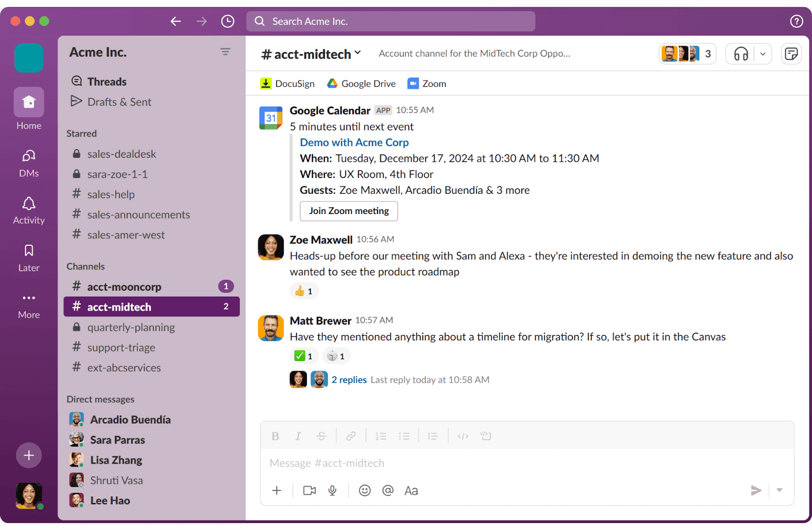The height and width of the screenshot is (530, 812).
Task: Mention a teammate with the @ icon
Action: point(388,490)
